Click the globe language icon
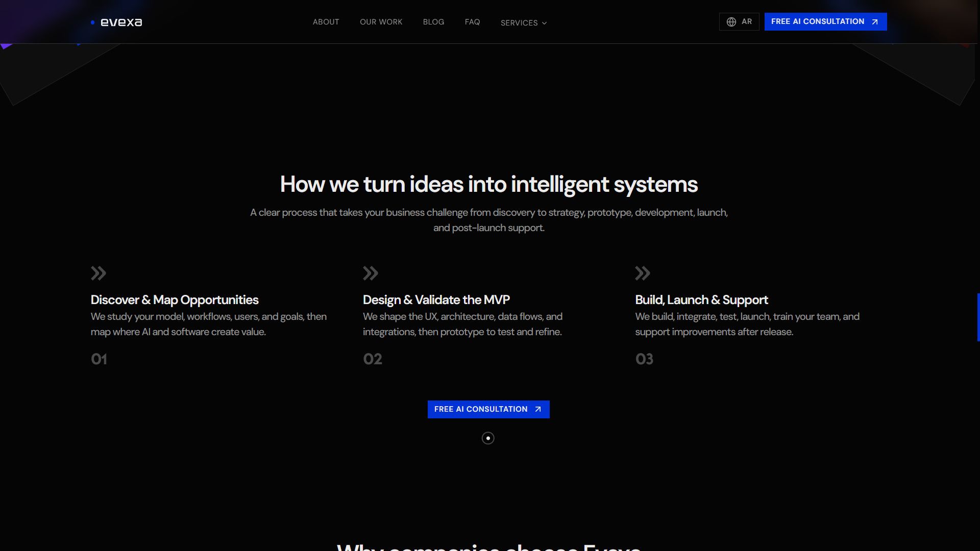This screenshot has height=551, width=980. click(731, 22)
